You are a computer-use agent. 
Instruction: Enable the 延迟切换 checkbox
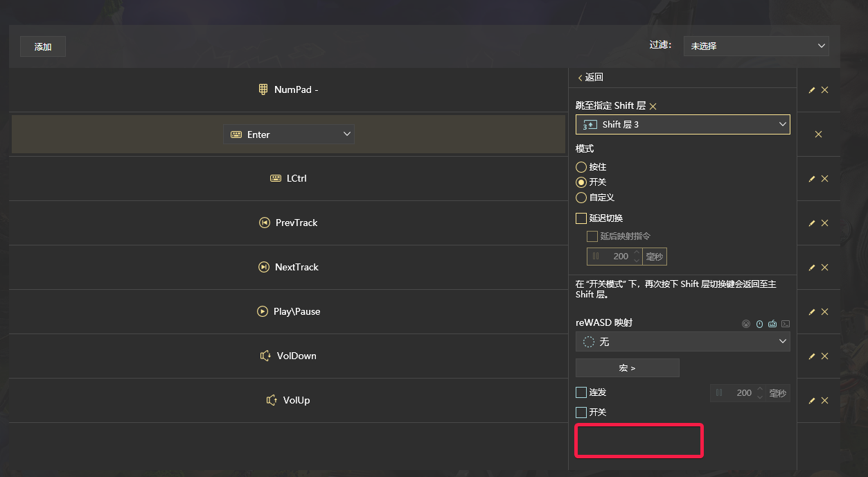(581, 218)
